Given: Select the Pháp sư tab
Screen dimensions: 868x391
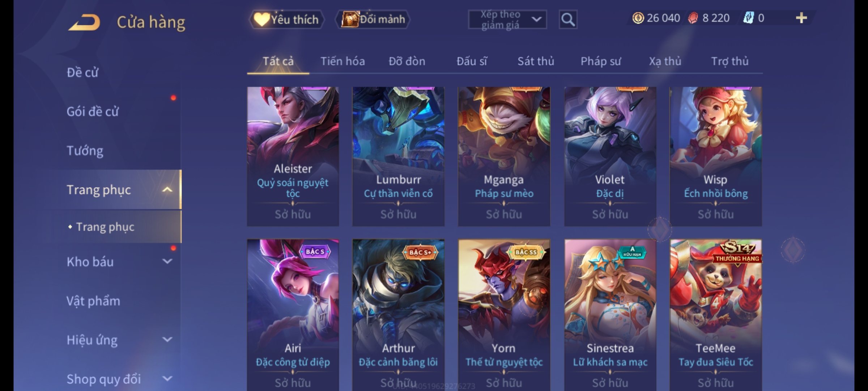Looking at the screenshot, I should pyautogui.click(x=601, y=61).
